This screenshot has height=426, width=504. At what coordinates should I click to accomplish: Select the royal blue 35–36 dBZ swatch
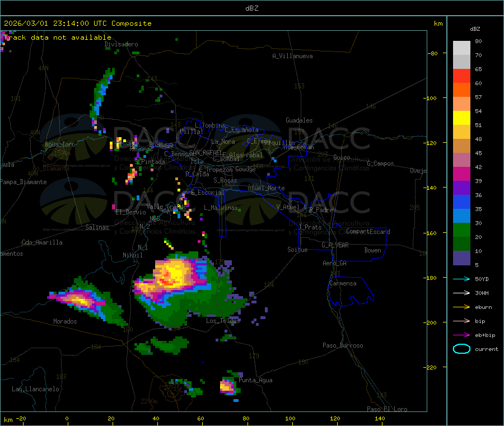461,202
